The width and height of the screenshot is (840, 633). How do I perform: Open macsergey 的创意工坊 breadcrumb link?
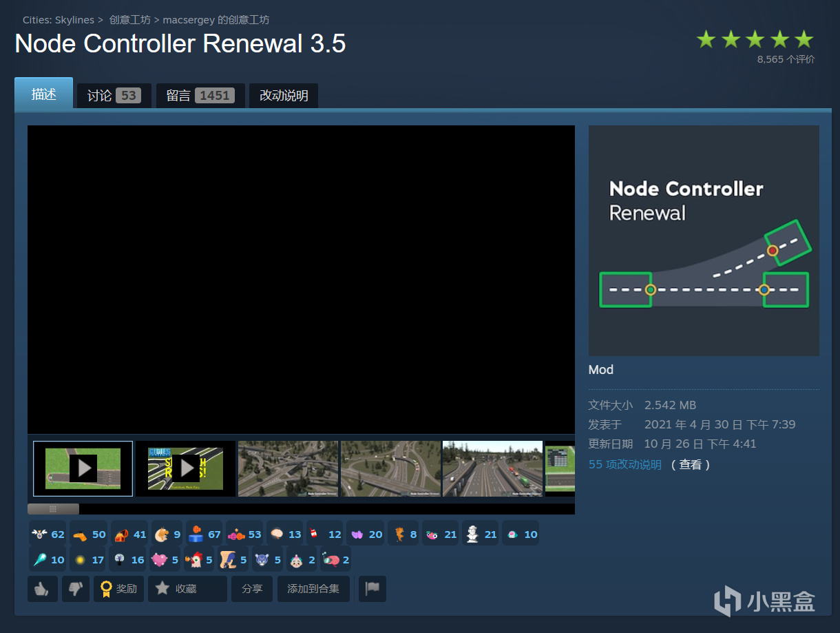(216, 20)
